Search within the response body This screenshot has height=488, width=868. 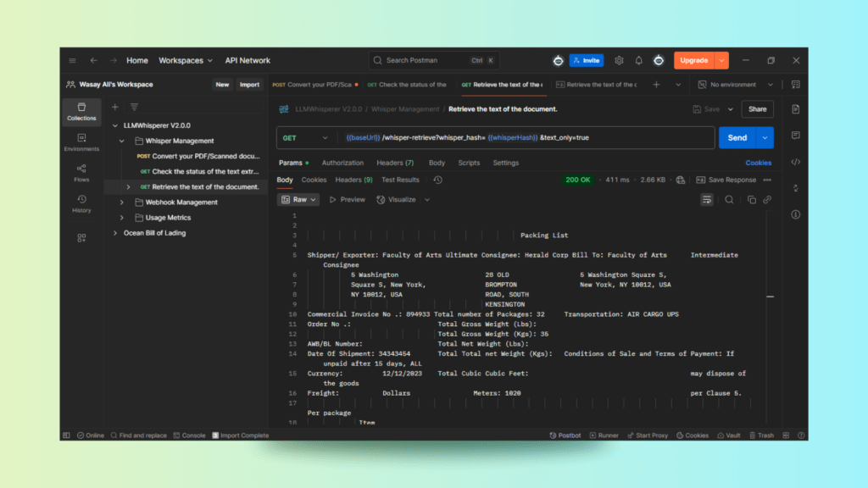coord(729,200)
